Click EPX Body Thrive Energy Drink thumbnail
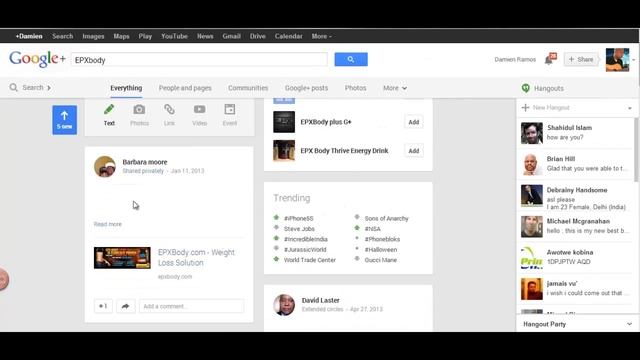 284,151
